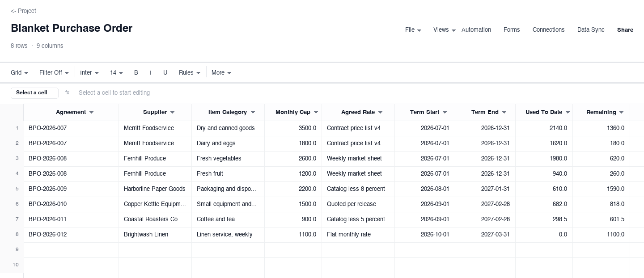This screenshot has width=644, height=278.
Task: Select the cell Linen service, weekly
Action: coord(228,235)
